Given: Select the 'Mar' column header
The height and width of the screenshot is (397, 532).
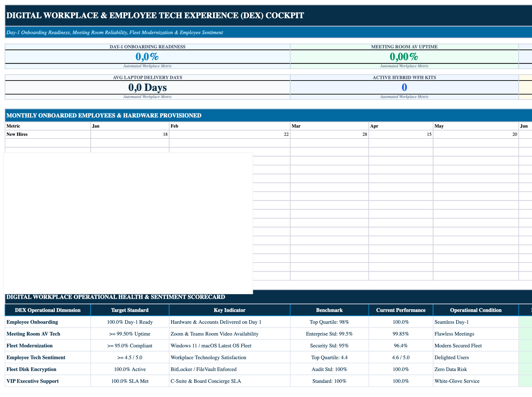Looking at the screenshot, I should pos(330,126).
